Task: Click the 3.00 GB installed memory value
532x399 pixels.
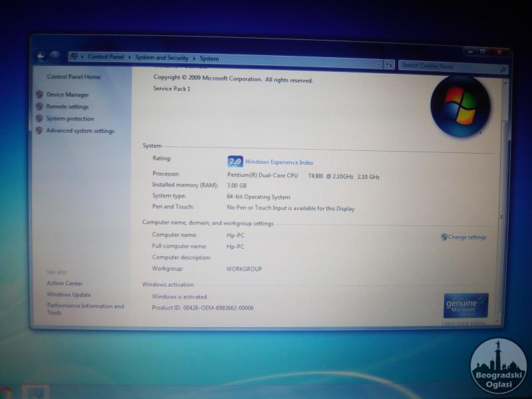Action: (237, 186)
